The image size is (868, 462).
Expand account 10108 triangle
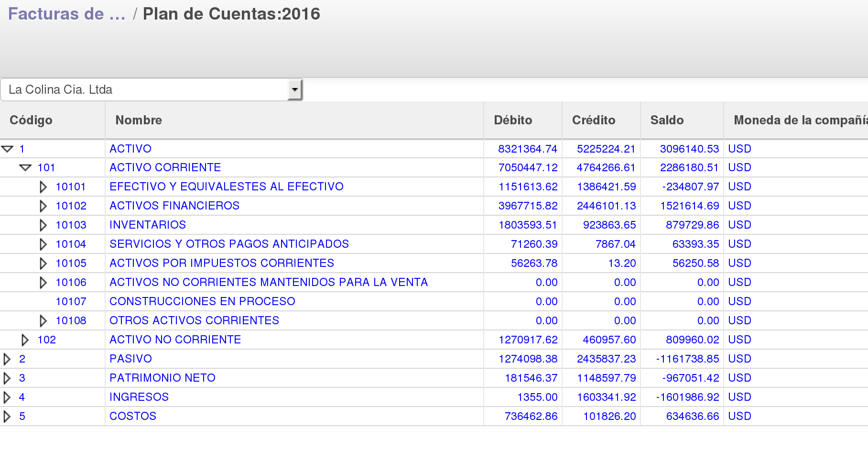click(43, 320)
